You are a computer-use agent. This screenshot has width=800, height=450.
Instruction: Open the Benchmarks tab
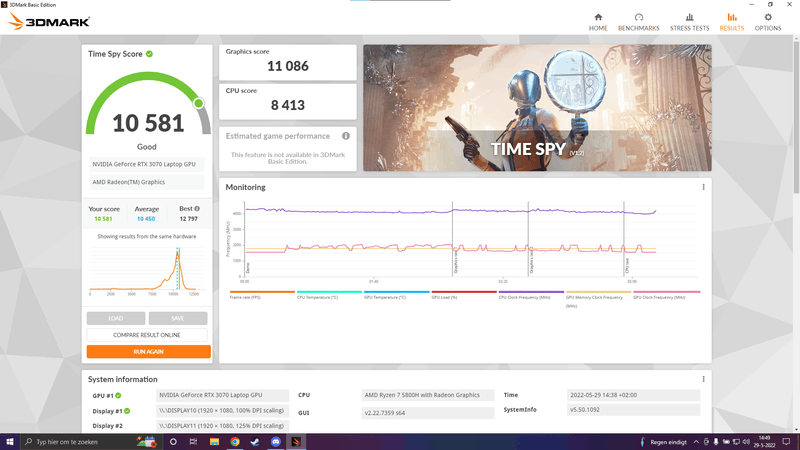pyautogui.click(x=638, y=22)
